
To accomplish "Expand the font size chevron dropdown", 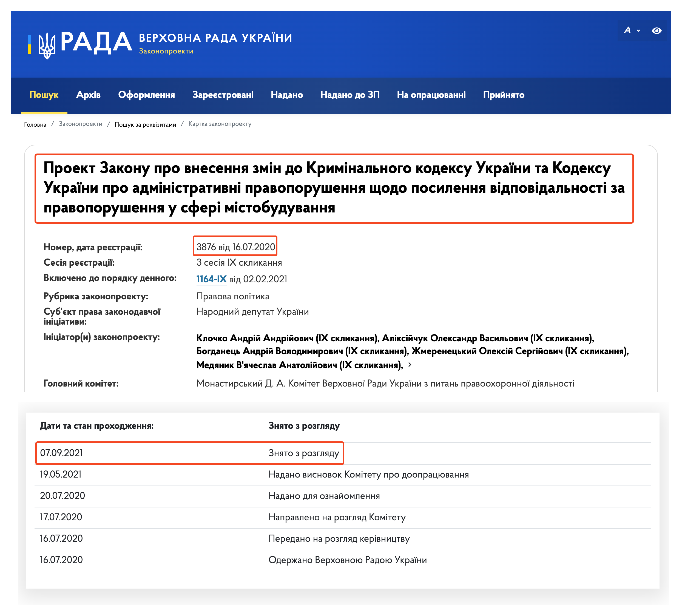I will pyautogui.click(x=639, y=31).
